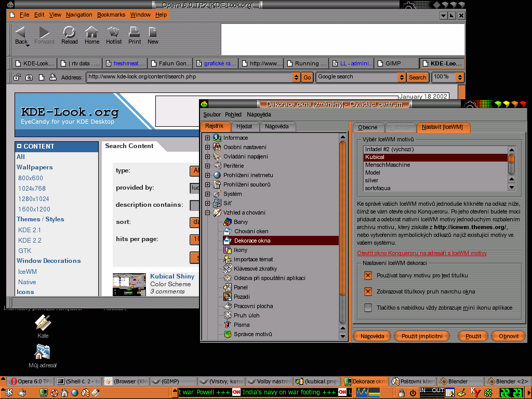Click the Obnovit button
The image size is (532, 399).
click(509, 336)
